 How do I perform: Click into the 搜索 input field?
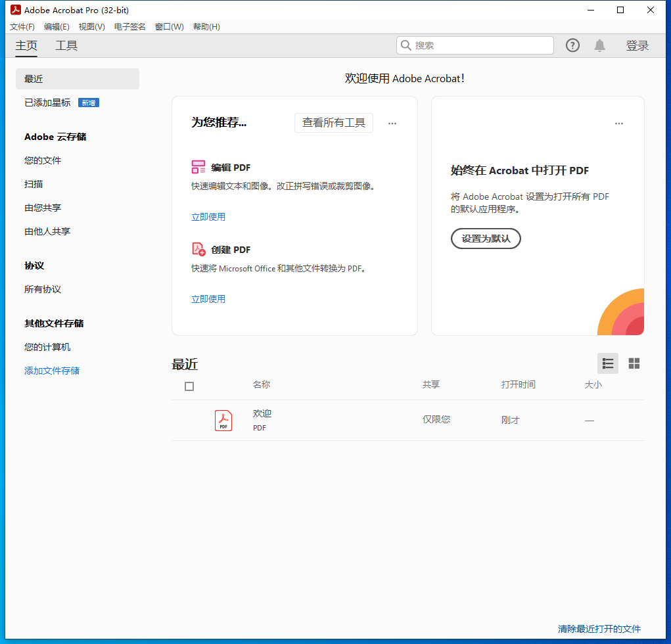475,45
